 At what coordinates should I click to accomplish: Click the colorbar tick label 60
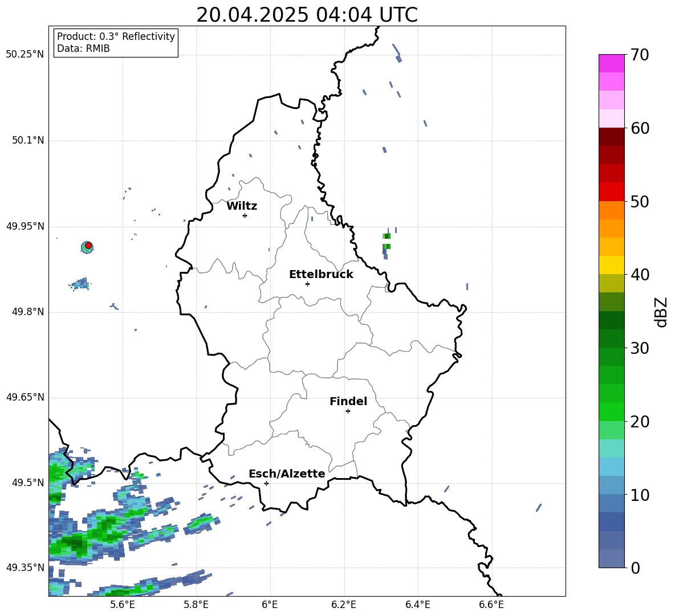coord(640,128)
